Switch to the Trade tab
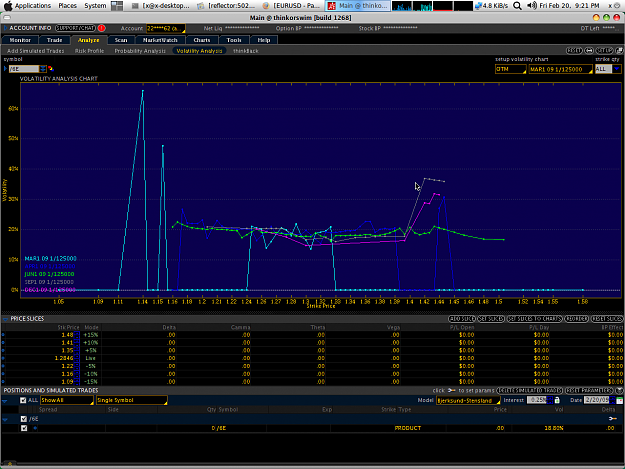625x469 pixels. point(55,40)
